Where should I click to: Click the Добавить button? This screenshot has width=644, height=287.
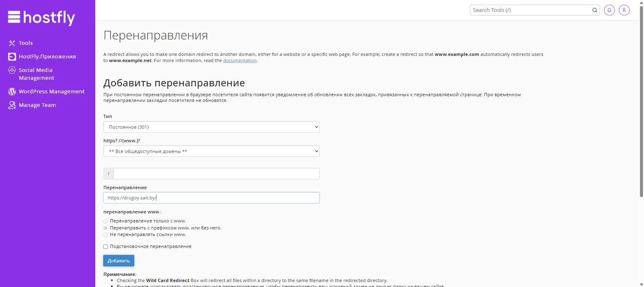pos(119,261)
